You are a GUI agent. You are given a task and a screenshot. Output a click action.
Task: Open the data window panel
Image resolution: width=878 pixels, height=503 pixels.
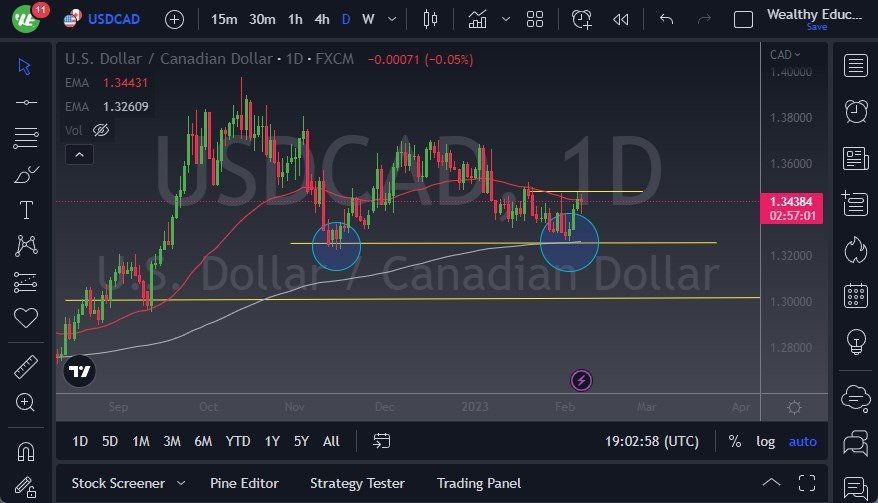pyautogui.click(x=856, y=204)
